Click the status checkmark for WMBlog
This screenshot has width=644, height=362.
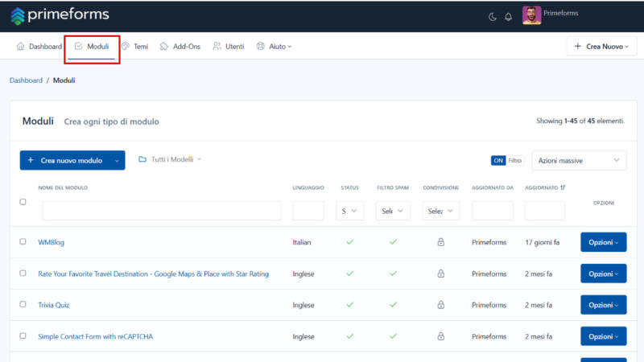click(350, 242)
